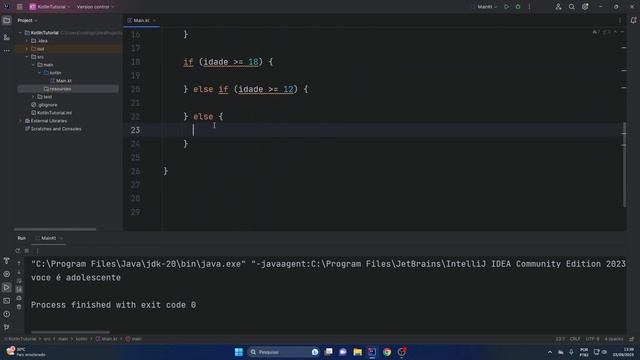Open the Project view dropdown
This screenshot has width=640, height=360.
click(x=27, y=20)
